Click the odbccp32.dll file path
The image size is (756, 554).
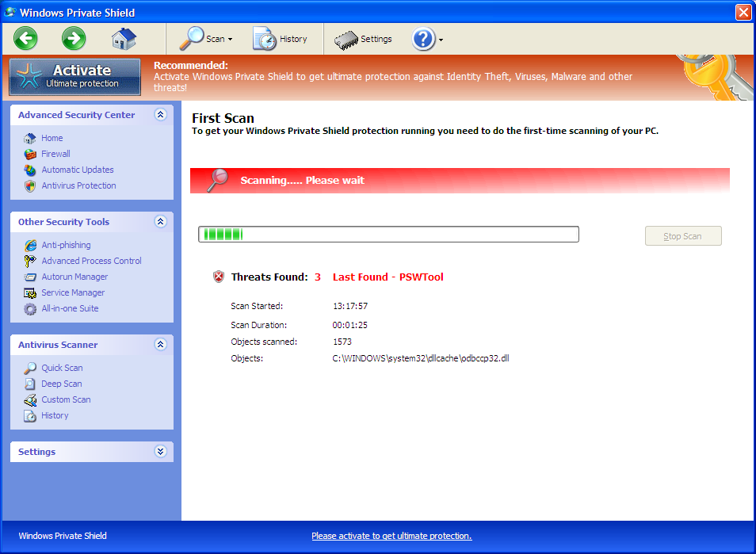click(421, 358)
